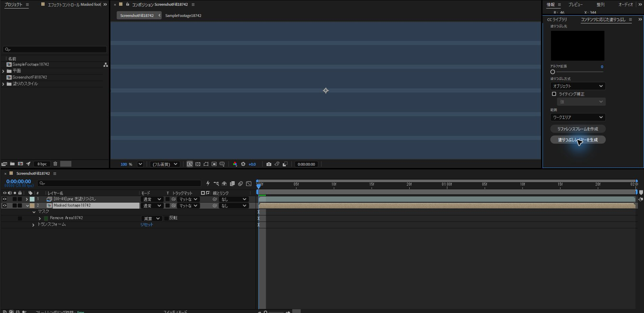Image resolution: width=644 pixels, height=313 pixels.
Task: Enable Motion Blur icon in timeline
Action: (x=240, y=184)
